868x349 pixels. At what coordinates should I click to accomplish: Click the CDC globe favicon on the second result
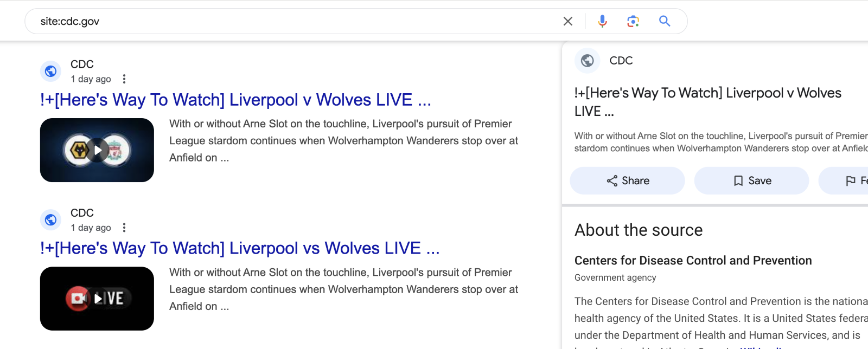click(50, 220)
